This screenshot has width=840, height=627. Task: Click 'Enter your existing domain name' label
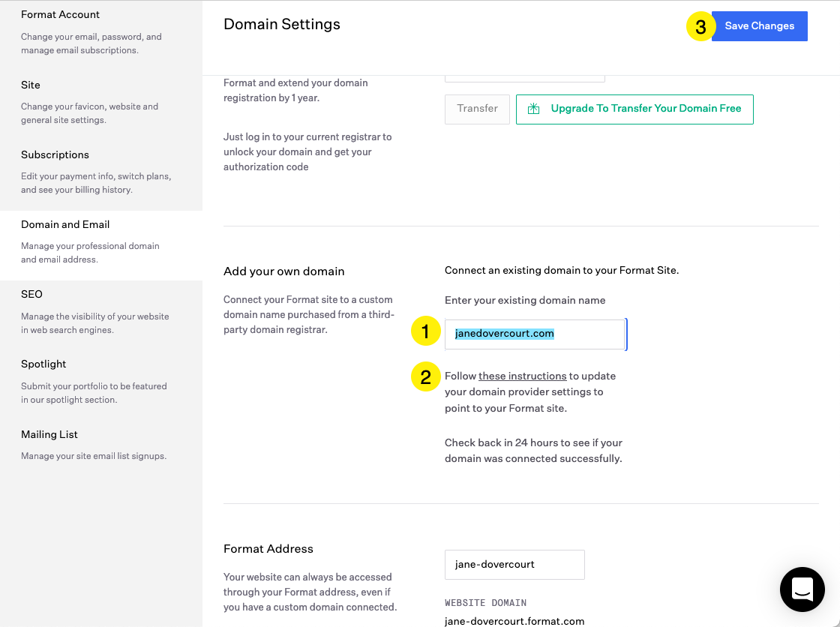[525, 300]
